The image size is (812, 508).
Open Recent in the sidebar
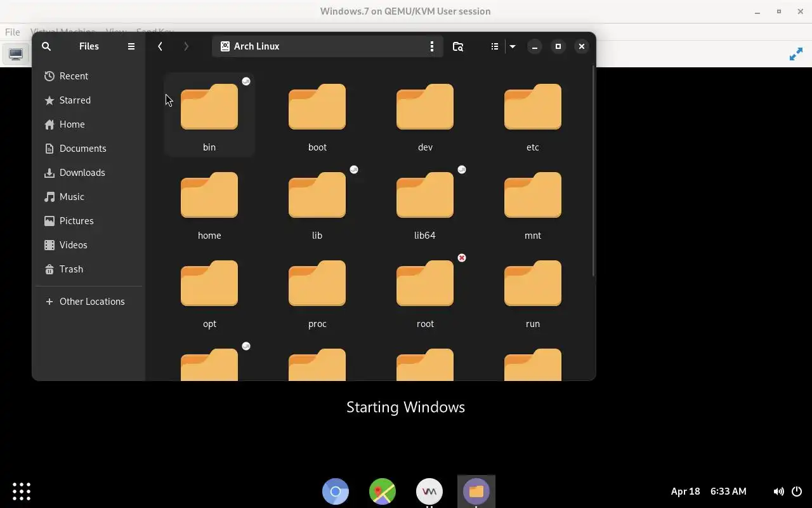(x=89, y=76)
